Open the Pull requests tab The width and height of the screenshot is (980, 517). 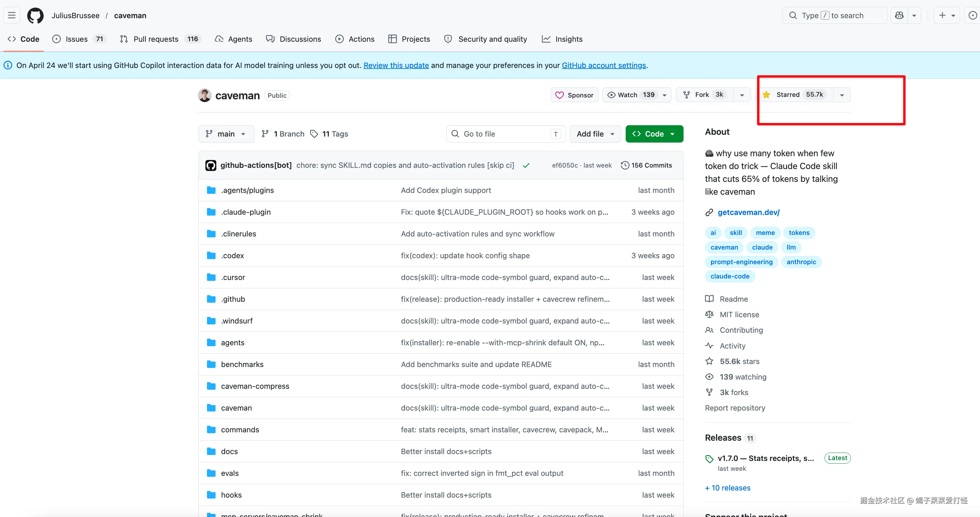[x=160, y=39]
